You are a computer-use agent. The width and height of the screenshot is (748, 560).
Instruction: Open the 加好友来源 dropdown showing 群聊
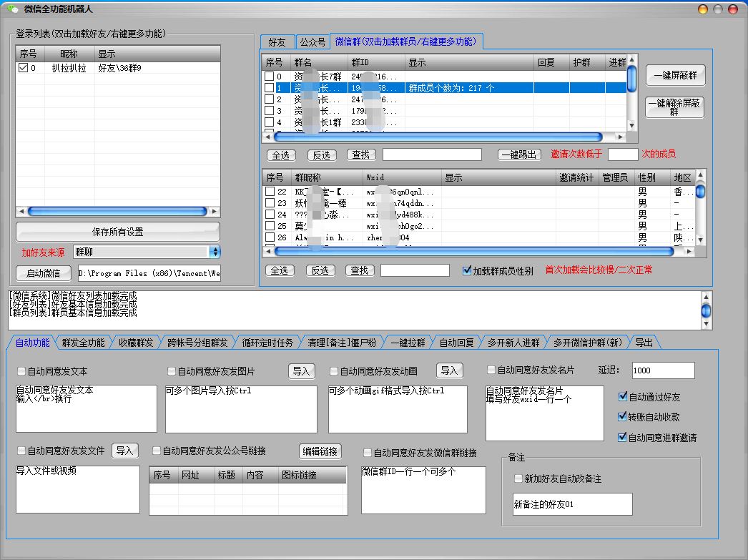215,252
